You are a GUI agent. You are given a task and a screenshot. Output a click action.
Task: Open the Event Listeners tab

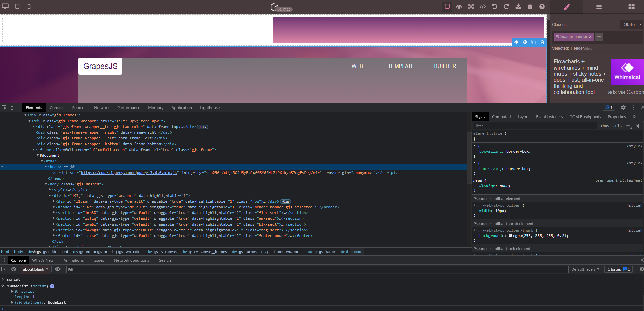[549, 117]
